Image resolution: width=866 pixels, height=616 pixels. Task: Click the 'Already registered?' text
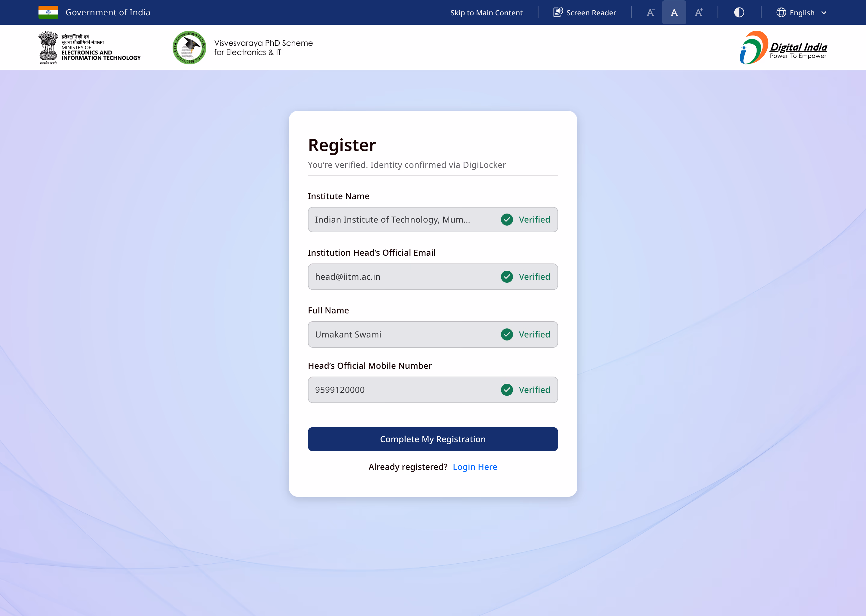tap(408, 467)
